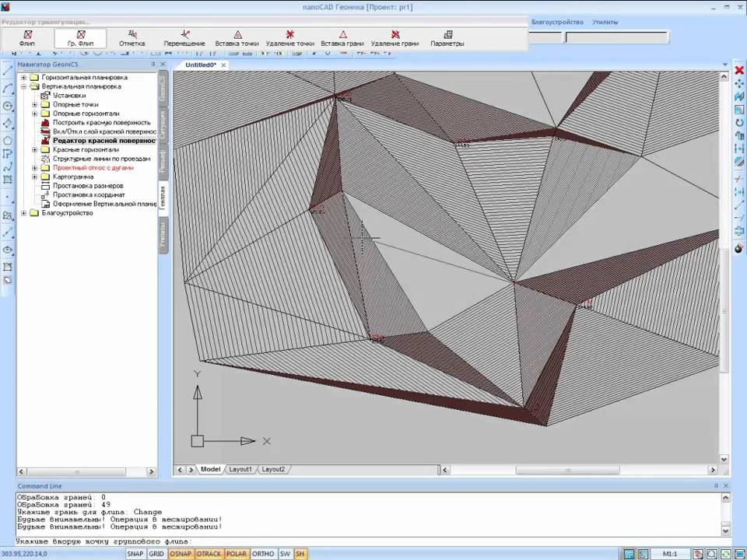Toggle GRID display in status bar
Image resolution: width=747 pixels, height=560 pixels.
(x=156, y=554)
